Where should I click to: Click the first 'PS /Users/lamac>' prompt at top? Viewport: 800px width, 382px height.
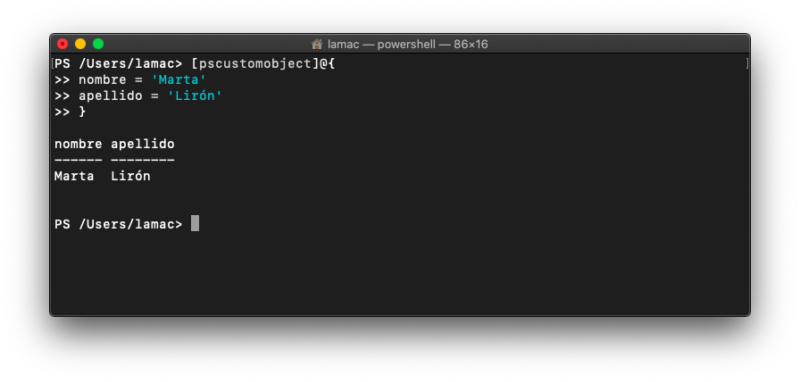pos(118,64)
